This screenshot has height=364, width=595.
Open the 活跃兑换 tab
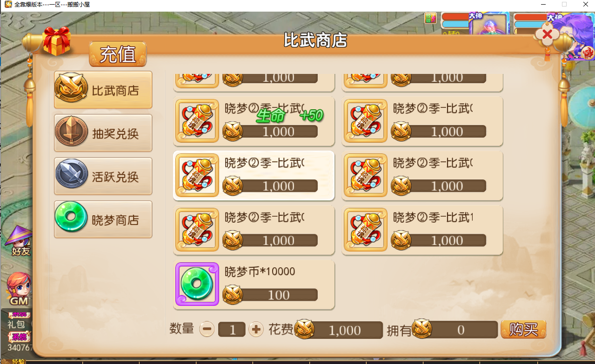(x=103, y=176)
